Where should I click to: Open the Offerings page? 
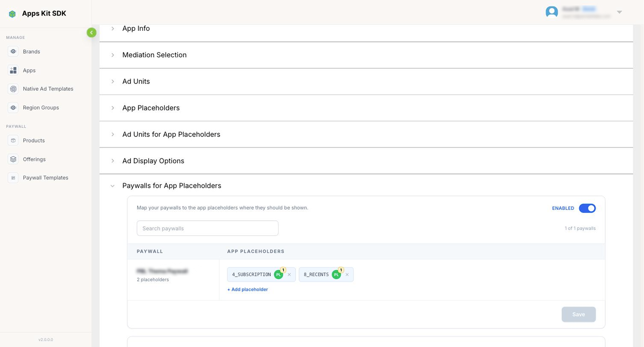coord(34,159)
